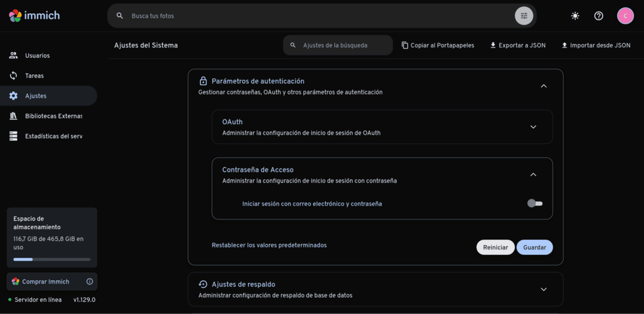Image resolution: width=644 pixels, height=314 pixels.
Task: Click the Usuarios people icon
Action: click(x=14, y=55)
